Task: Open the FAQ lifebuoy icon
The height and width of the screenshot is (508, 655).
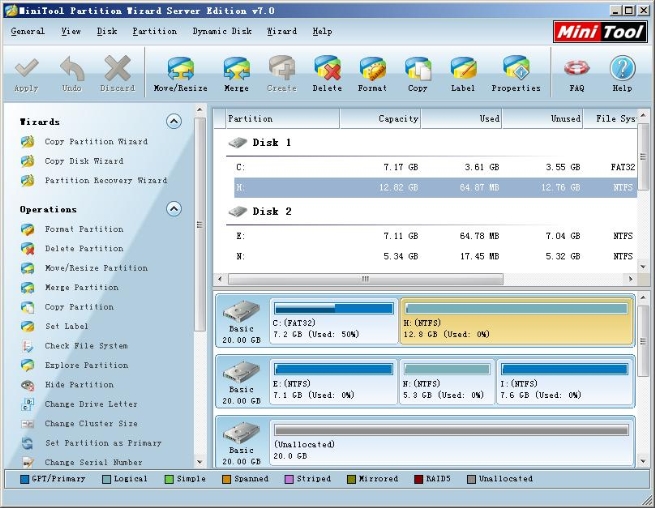Action: (576, 68)
